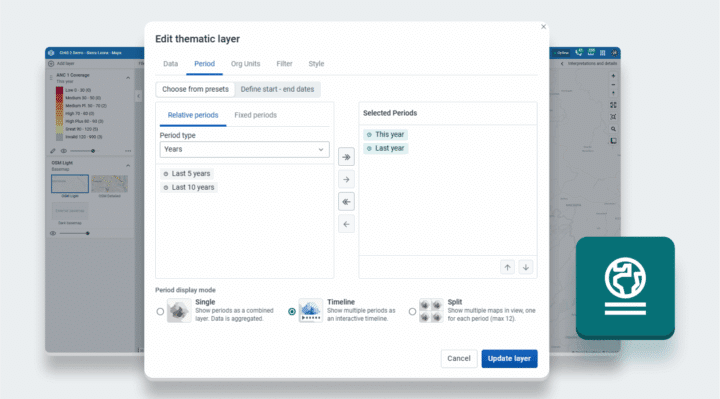Edit the ANC 1 Coverage layer (pencil icon)
The width and height of the screenshot is (720, 399).
point(53,151)
